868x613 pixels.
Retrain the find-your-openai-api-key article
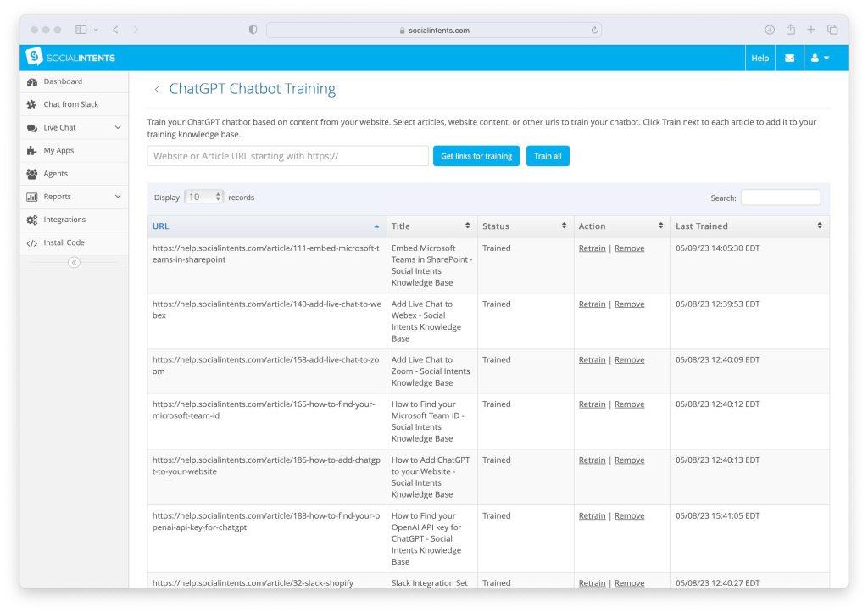pos(592,516)
